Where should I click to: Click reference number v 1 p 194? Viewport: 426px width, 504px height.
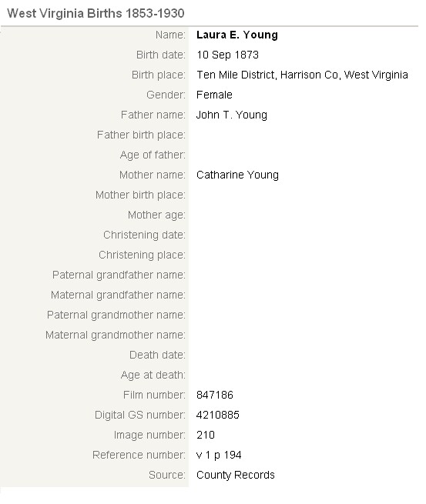point(219,455)
